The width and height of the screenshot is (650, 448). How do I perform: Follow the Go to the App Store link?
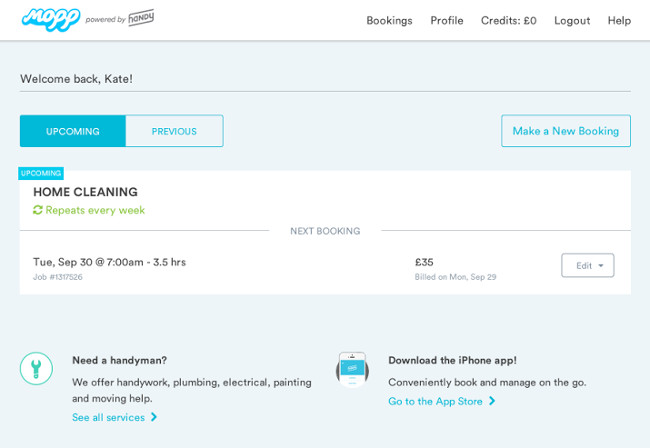(435, 401)
